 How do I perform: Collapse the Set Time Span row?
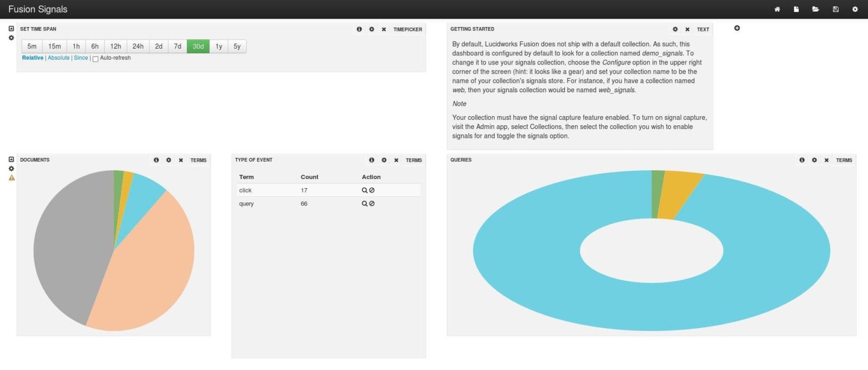(11, 29)
